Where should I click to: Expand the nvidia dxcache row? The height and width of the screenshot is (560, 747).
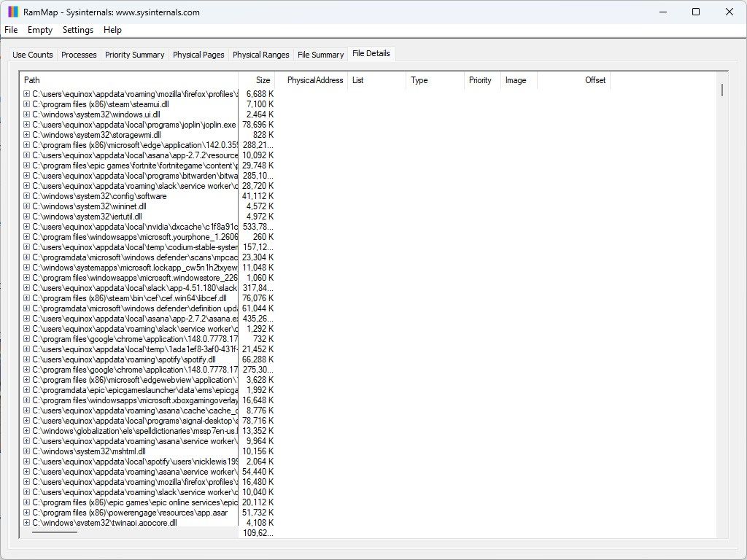click(x=27, y=227)
